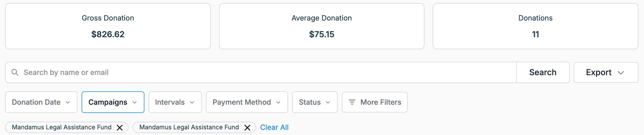Open the Intervals filter dropdown

pyautogui.click(x=175, y=102)
